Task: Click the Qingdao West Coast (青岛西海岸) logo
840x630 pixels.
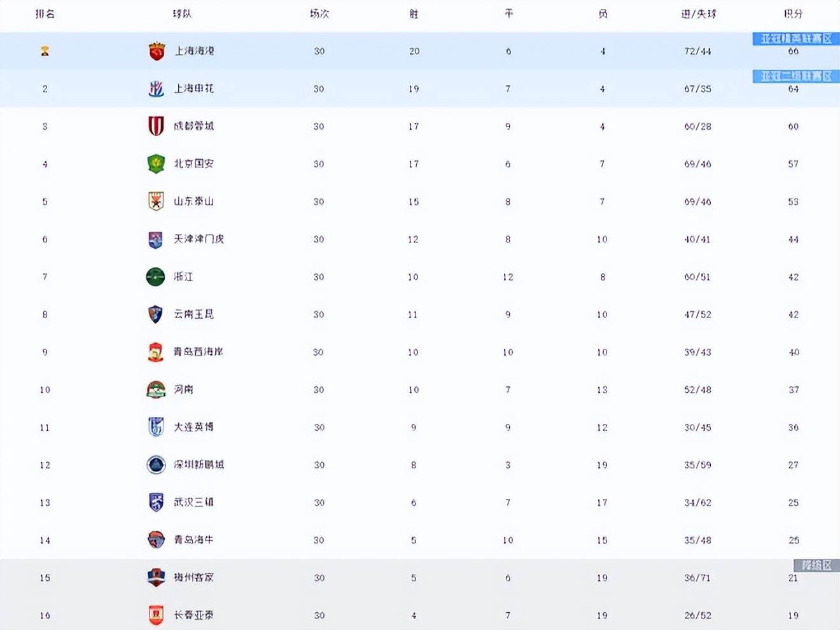Action: [x=156, y=352]
